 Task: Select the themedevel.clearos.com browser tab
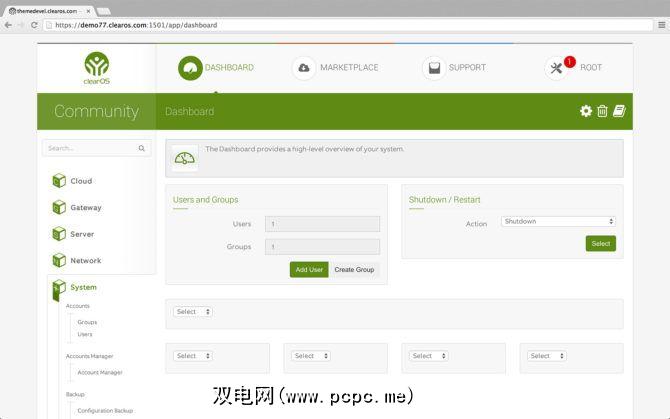click(x=47, y=11)
